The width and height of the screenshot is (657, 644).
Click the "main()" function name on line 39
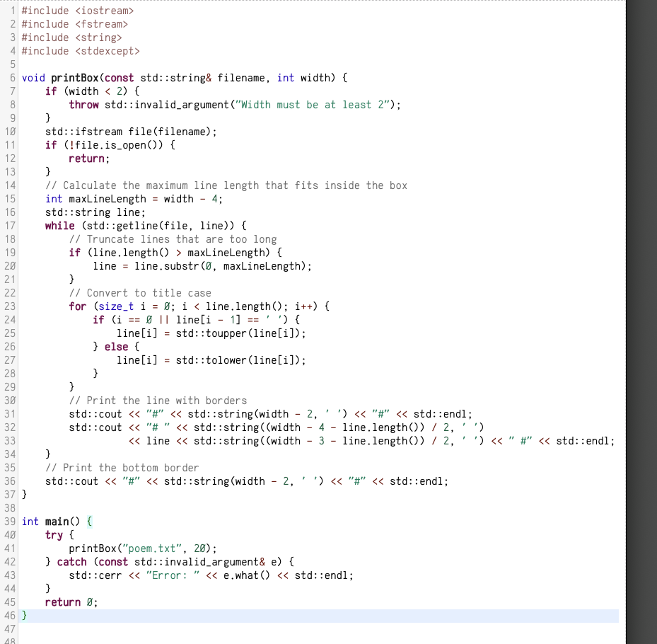(62, 522)
